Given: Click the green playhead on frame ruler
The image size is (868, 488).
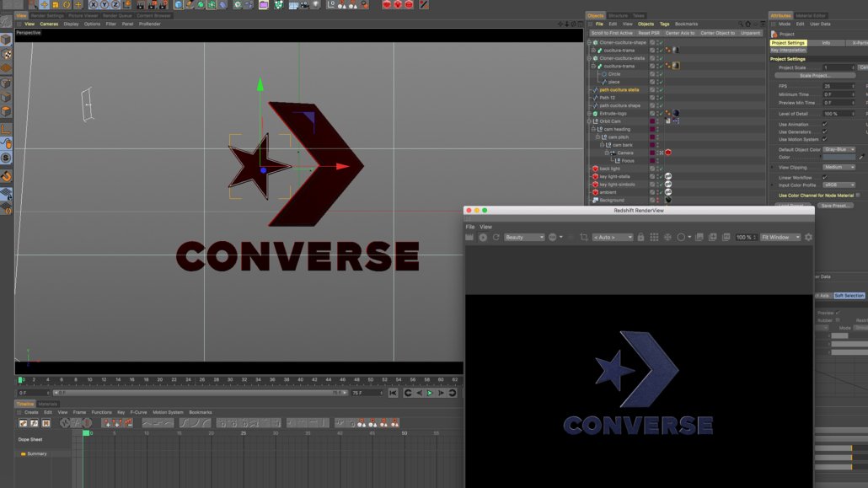Looking at the screenshot, I should pos(20,380).
